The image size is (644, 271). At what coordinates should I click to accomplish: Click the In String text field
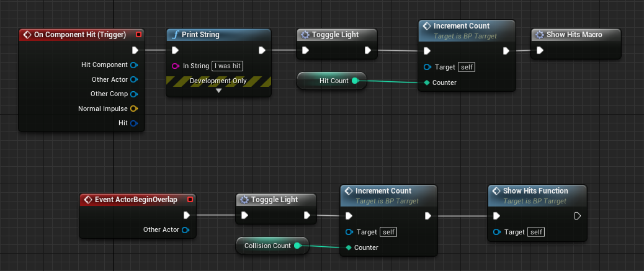point(228,66)
